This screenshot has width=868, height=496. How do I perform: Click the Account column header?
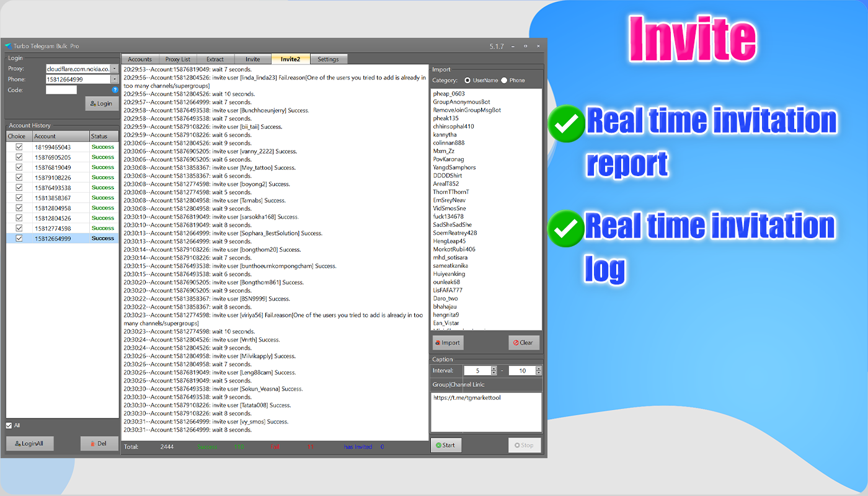(x=60, y=136)
